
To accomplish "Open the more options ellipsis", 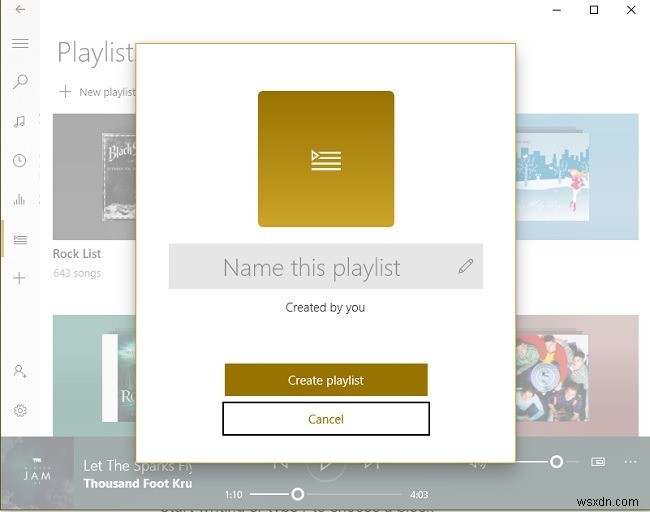I will 630,461.
